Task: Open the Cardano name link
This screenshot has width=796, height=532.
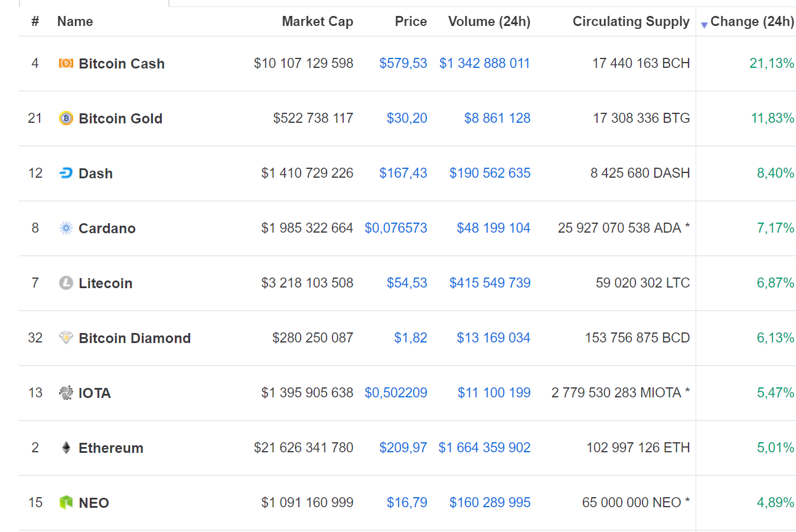Action: (x=107, y=228)
